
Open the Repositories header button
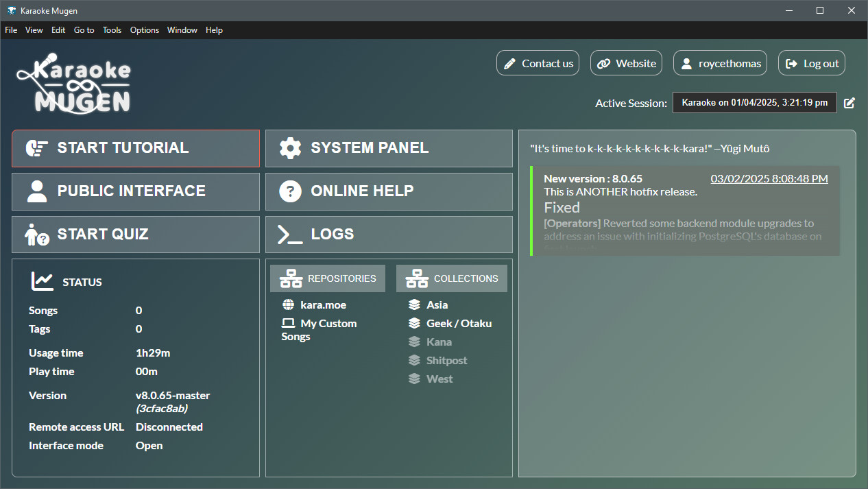pos(328,278)
